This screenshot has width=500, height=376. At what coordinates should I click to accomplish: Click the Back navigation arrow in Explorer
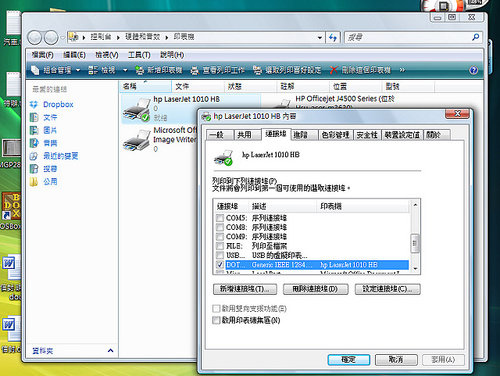click(34, 37)
